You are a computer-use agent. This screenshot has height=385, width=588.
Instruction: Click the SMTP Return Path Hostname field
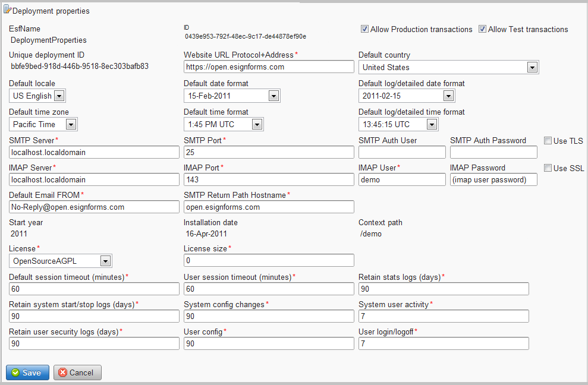point(269,207)
